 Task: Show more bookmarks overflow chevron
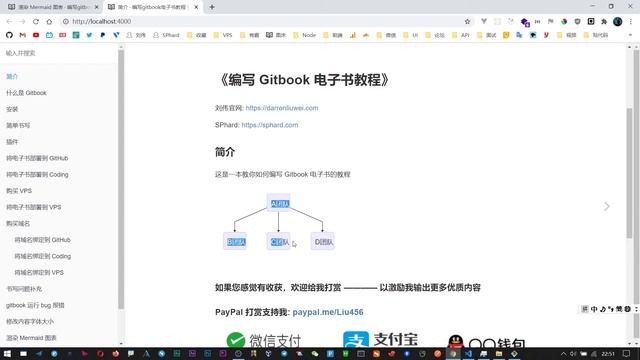pos(630,35)
